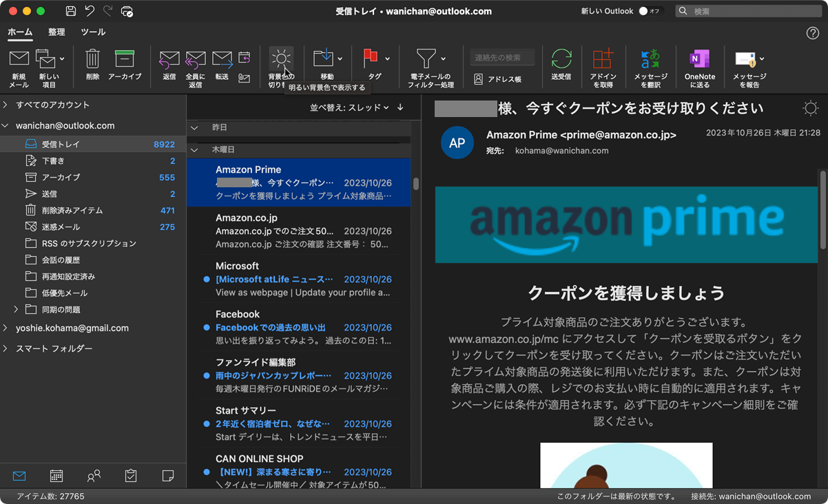This screenshot has height=504, width=828.
Task: Toggle sort direction arrow in message list
Action: (400, 108)
